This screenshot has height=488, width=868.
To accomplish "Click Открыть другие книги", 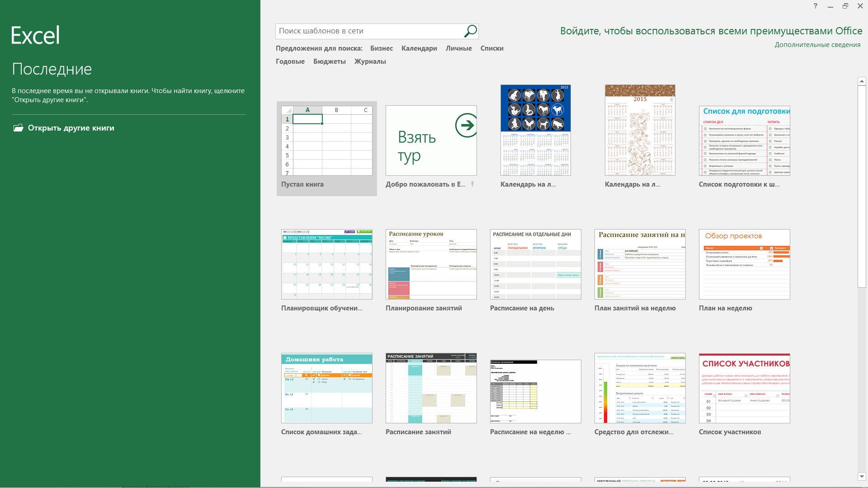I will 71,128.
